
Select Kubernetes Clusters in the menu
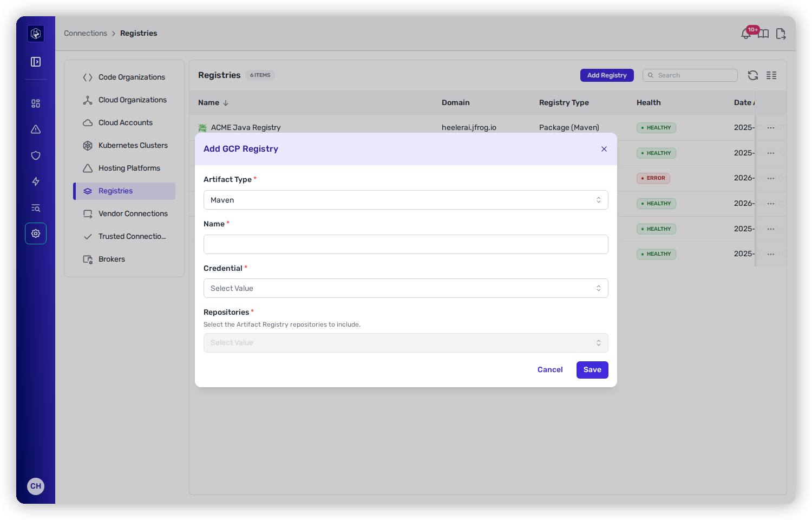click(x=124, y=146)
